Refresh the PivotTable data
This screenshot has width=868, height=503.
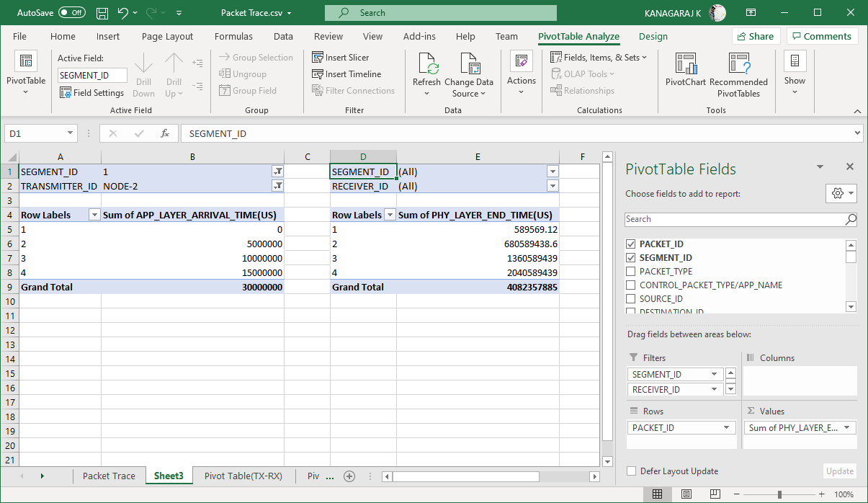(426, 74)
